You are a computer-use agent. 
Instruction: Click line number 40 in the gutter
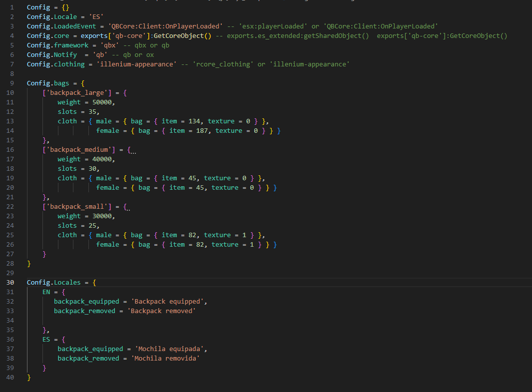[10, 378]
